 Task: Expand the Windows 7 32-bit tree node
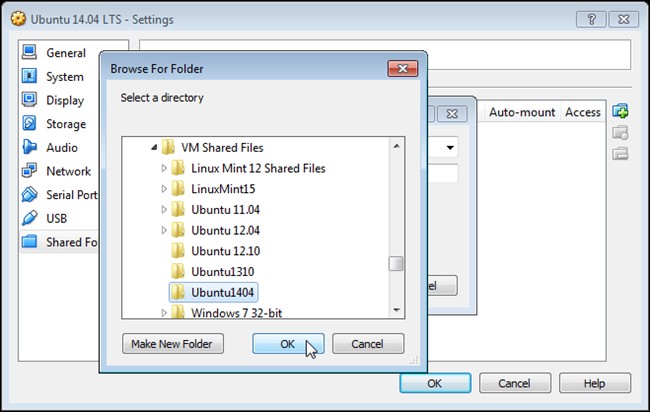(x=164, y=313)
